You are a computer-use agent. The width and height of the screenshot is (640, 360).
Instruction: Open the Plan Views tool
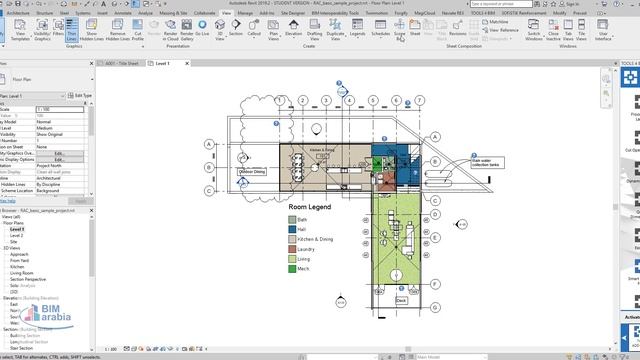(x=273, y=30)
